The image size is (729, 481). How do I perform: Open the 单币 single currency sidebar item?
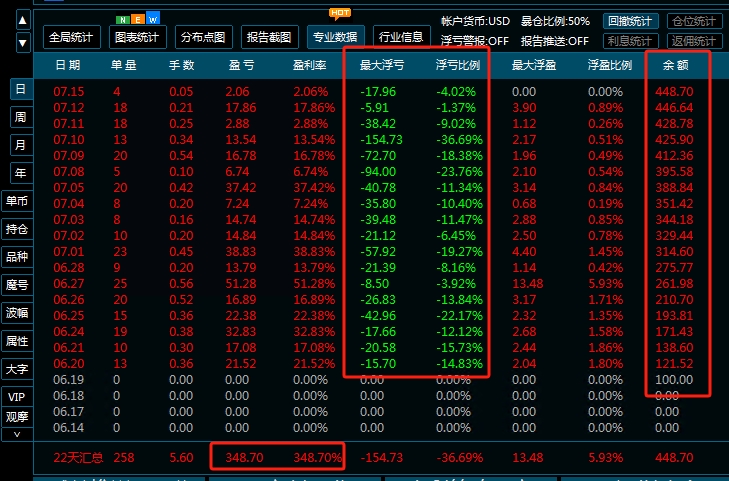click(17, 201)
